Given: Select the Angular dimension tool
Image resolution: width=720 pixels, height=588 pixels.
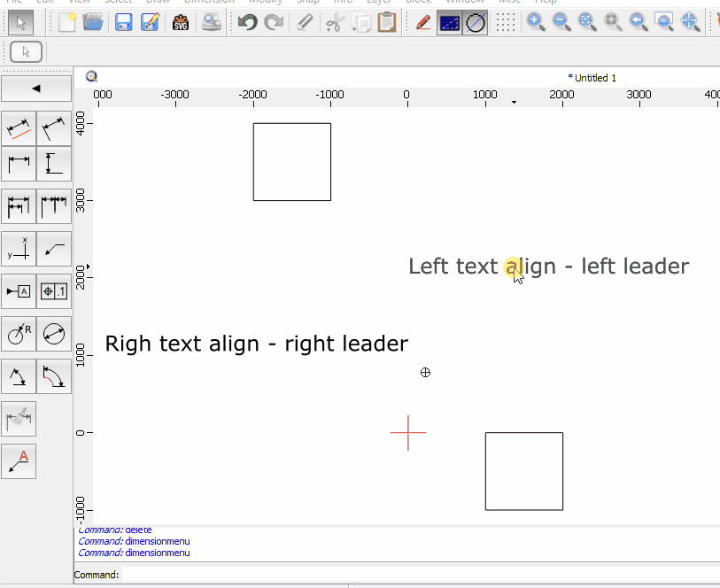Looking at the screenshot, I should click(x=19, y=376).
